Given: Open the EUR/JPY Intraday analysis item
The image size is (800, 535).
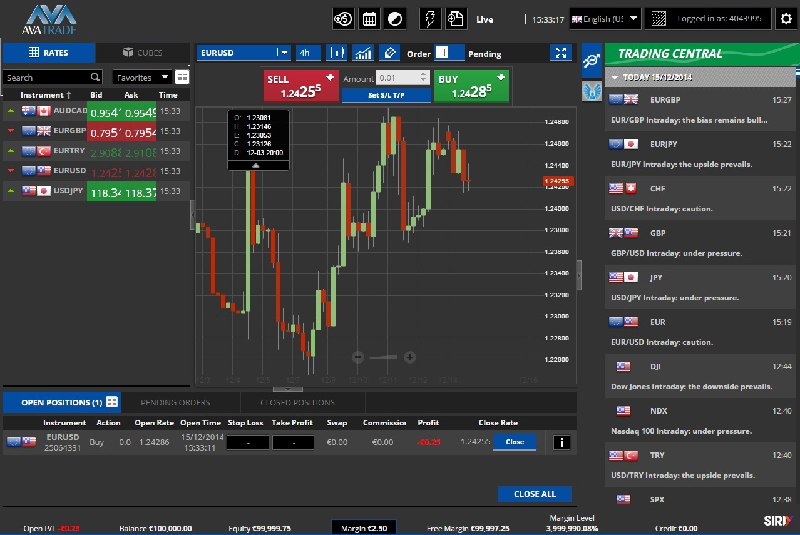Looking at the screenshot, I should point(700,154).
